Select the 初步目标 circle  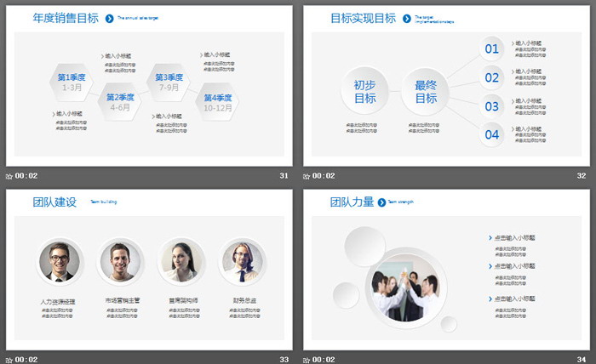364,91
